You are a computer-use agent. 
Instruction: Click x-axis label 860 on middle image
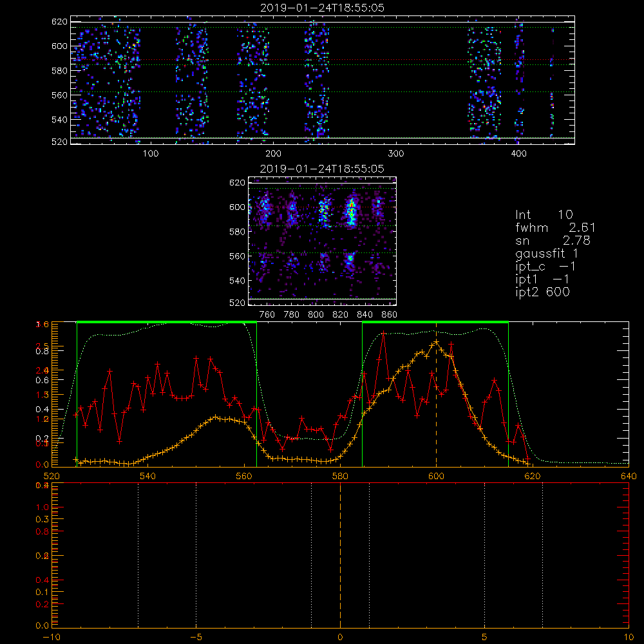[389, 315]
